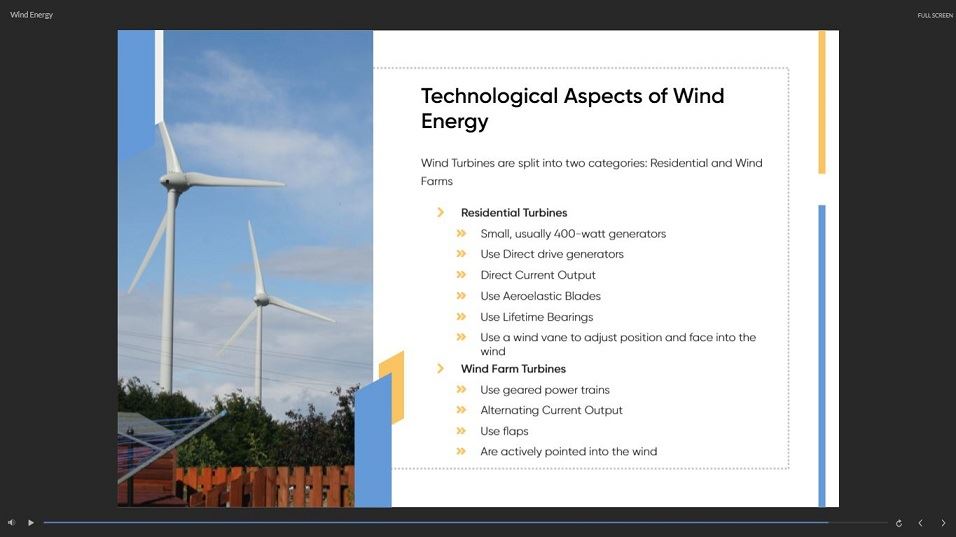Viewport: 956px width, 537px height.
Task: Advance to the next slide arrow
Action: 943,523
